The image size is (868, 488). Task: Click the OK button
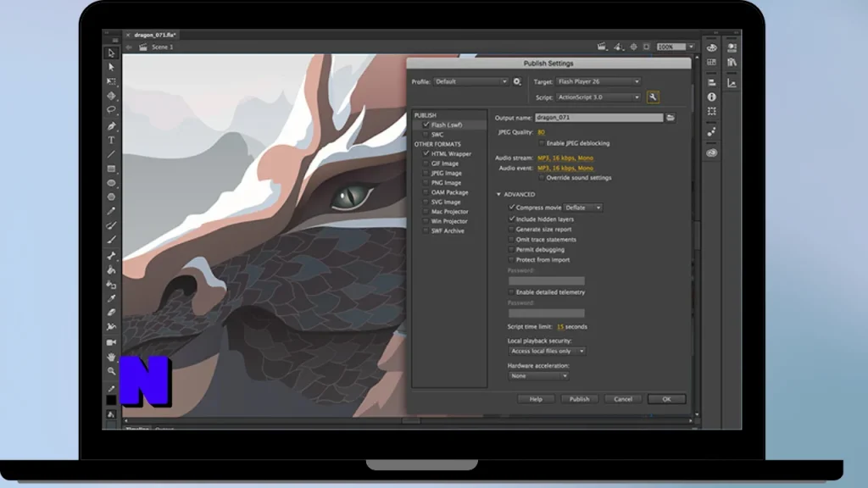tap(666, 400)
